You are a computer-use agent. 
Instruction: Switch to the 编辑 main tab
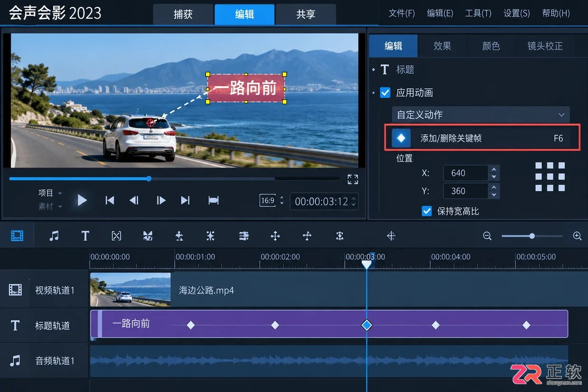point(244,14)
